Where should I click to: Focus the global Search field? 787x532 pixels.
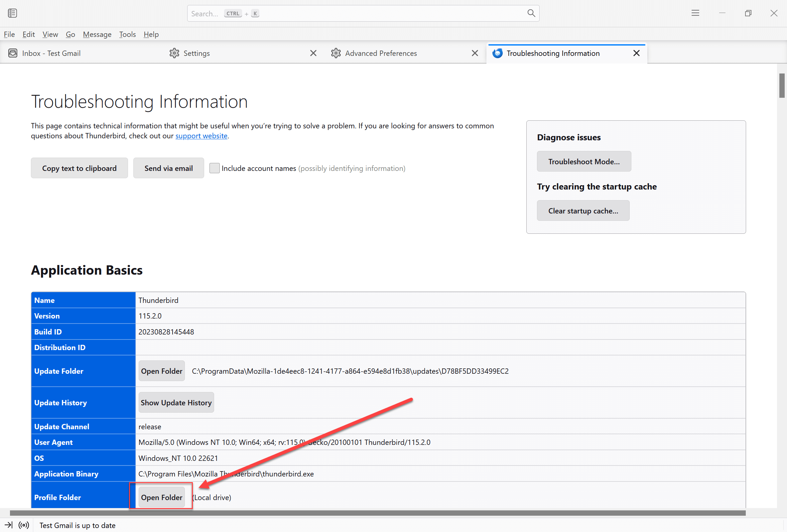pyautogui.click(x=363, y=13)
